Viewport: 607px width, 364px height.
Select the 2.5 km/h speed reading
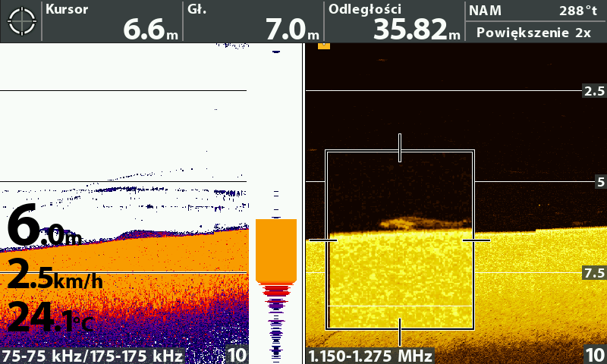point(55,278)
